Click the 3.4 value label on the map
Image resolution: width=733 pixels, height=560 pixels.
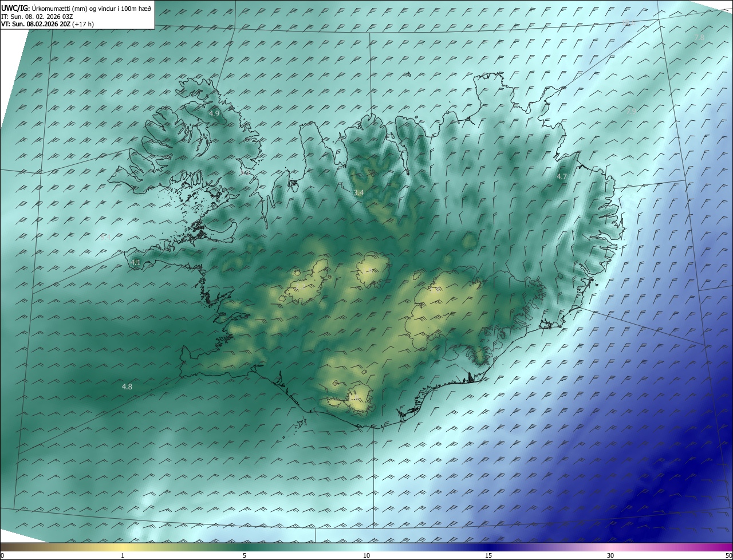(x=358, y=193)
